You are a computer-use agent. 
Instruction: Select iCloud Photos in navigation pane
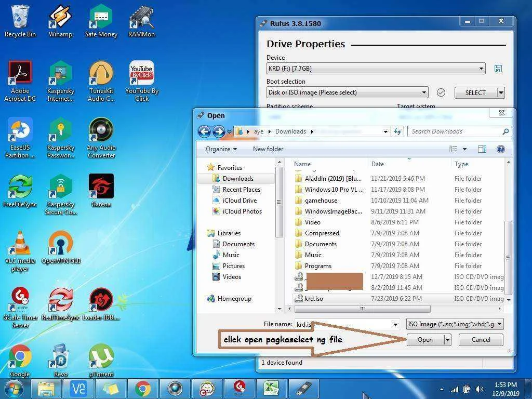[x=242, y=211]
